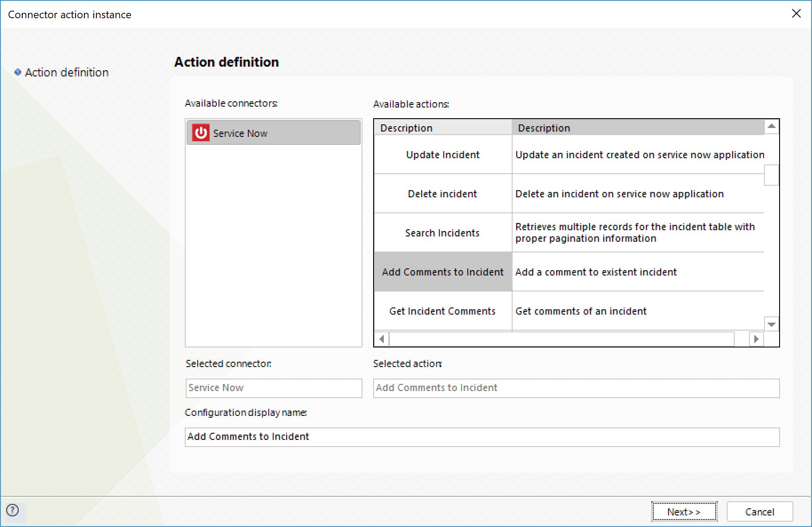The image size is (812, 527).
Task: Click the Action definition step in sidebar
Action: coord(67,72)
